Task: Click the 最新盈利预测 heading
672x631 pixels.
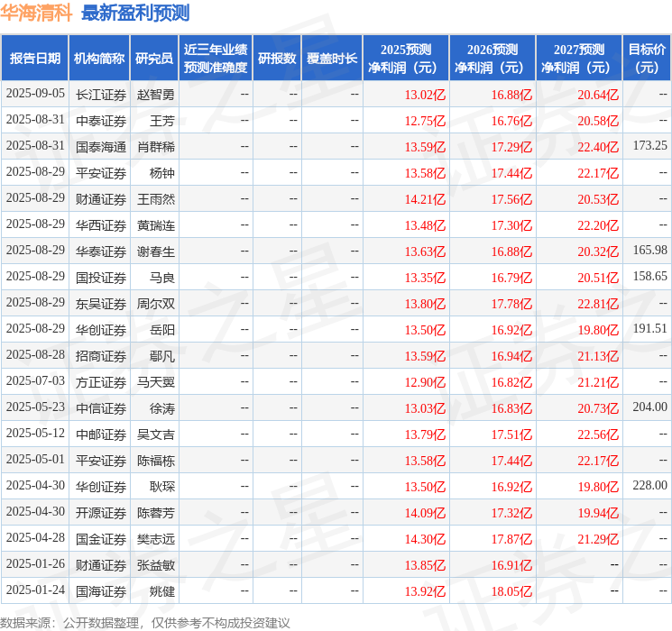Action: coord(135,13)
